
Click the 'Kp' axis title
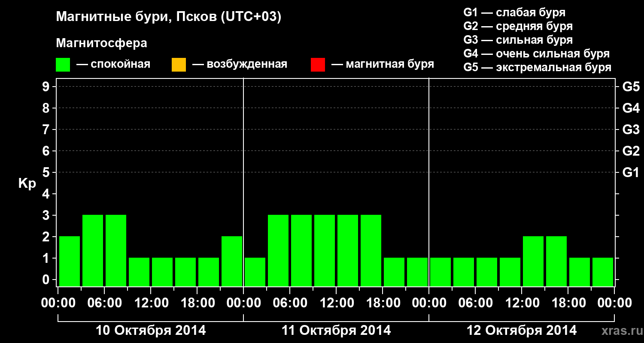point(27,184)
